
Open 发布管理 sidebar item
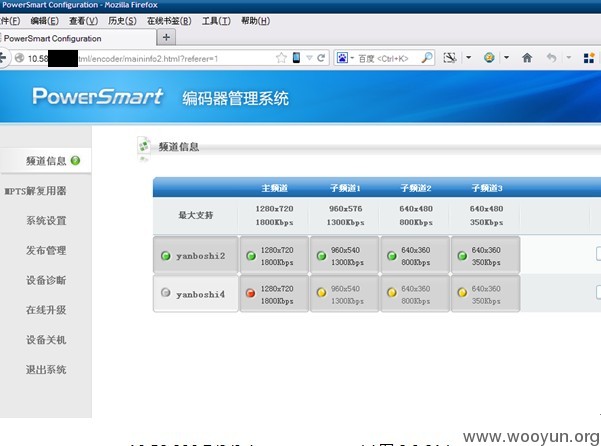pos(46,251)
